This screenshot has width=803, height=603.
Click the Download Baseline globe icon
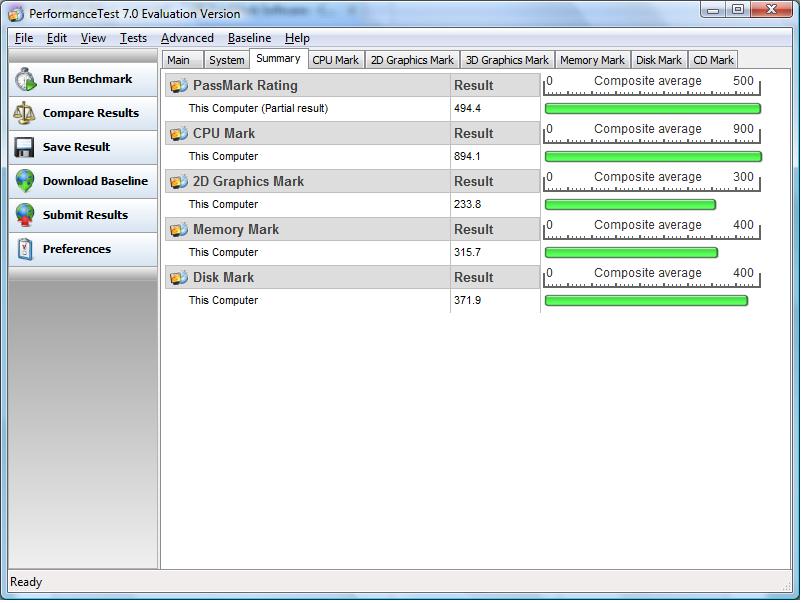coord(25,181)
